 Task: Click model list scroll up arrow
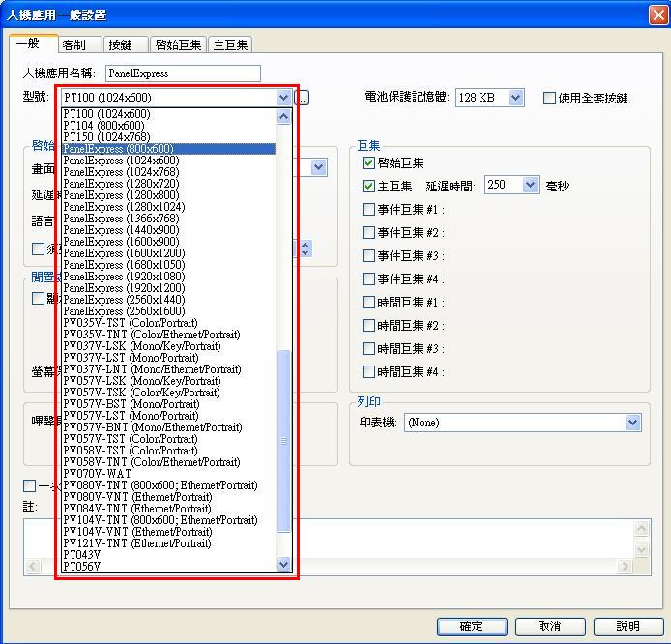(x=283, y=116)
